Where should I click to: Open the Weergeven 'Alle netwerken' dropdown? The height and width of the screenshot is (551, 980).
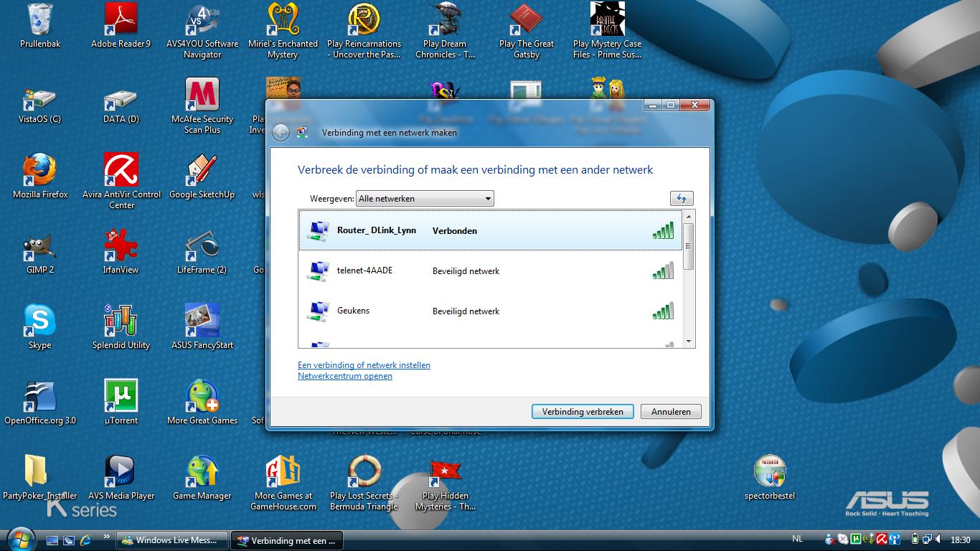click(x=425, y=199)
